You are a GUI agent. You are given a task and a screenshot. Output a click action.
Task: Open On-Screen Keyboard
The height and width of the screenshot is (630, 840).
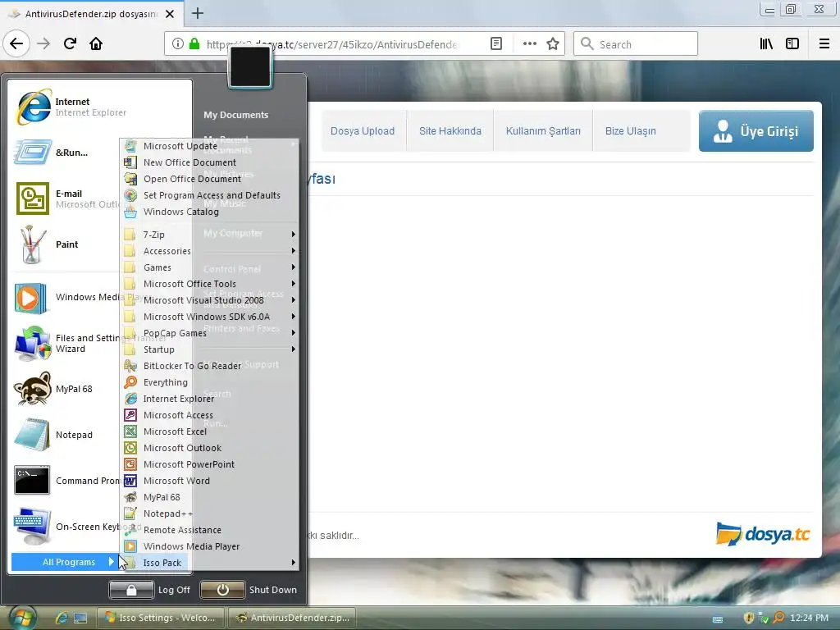(68, 527)
